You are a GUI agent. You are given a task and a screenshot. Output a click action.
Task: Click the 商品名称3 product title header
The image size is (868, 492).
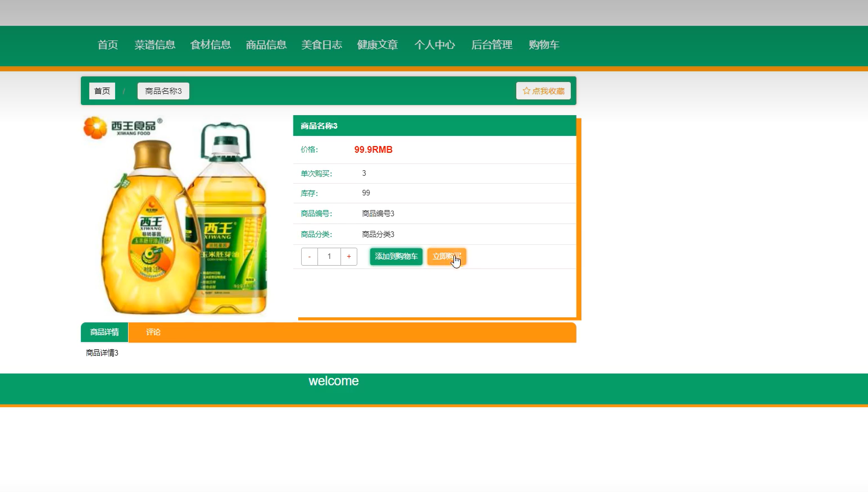pyautogui.click(x=435, y=126)
